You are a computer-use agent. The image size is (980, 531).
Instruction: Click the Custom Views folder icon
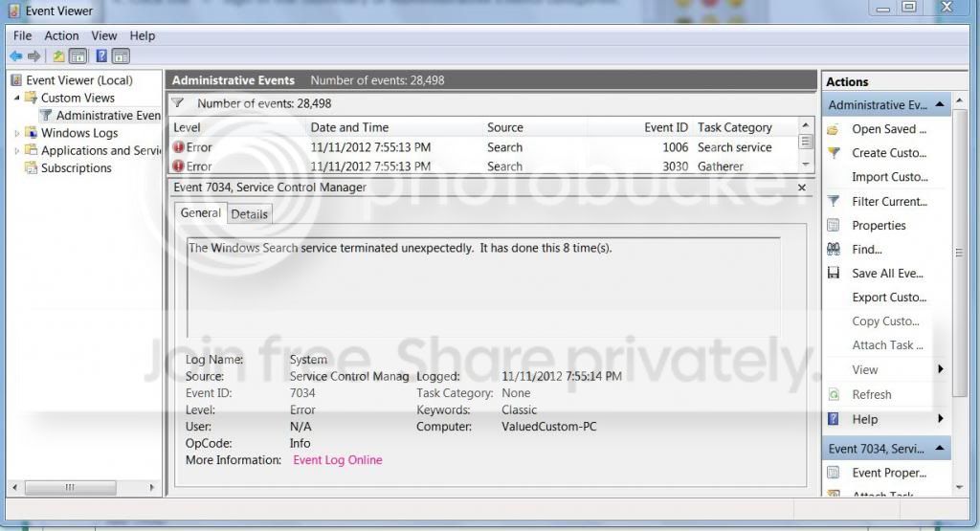click(x=31, y=98)
